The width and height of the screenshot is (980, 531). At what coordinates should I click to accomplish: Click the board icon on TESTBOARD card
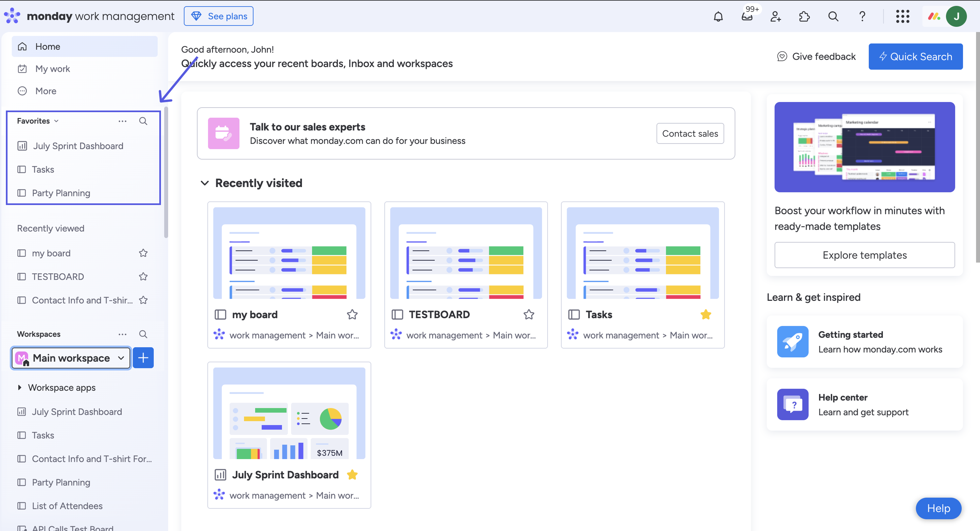(x=397, y=315)
